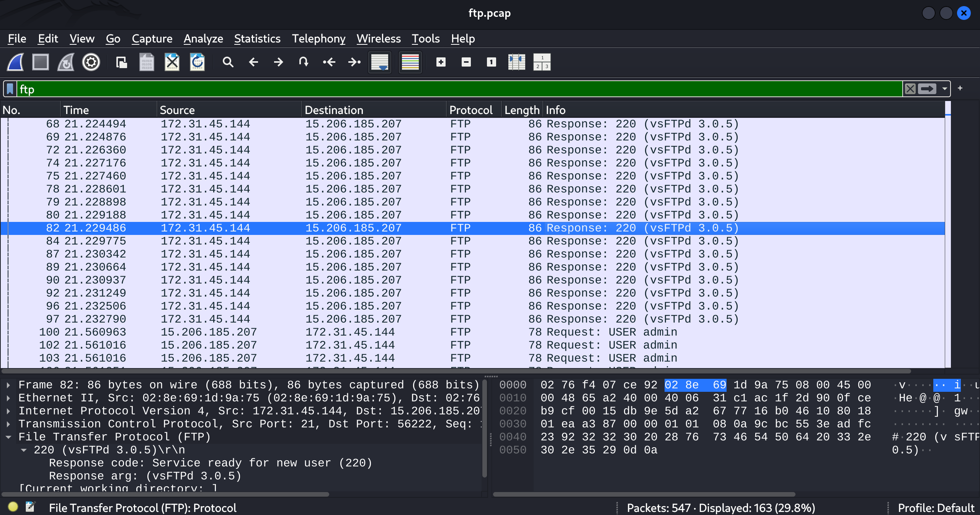Go back in packet history

click(253, 62)
